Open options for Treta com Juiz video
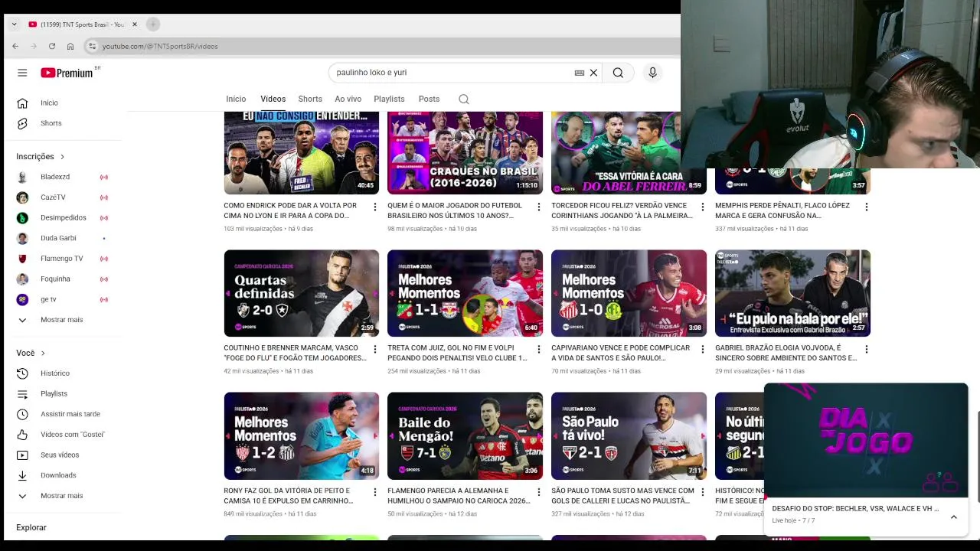 pos(538,349)
